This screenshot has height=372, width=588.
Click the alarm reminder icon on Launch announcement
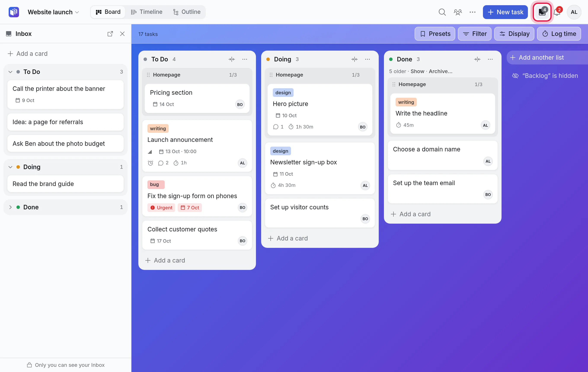click(x=150, y=163)
